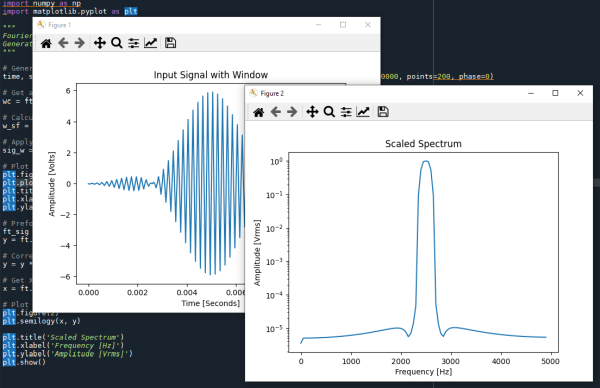This screenshot has width=600, height=388.
Task: Click Home icon in Figure 1 toolbar
Action: pos(46,43)
